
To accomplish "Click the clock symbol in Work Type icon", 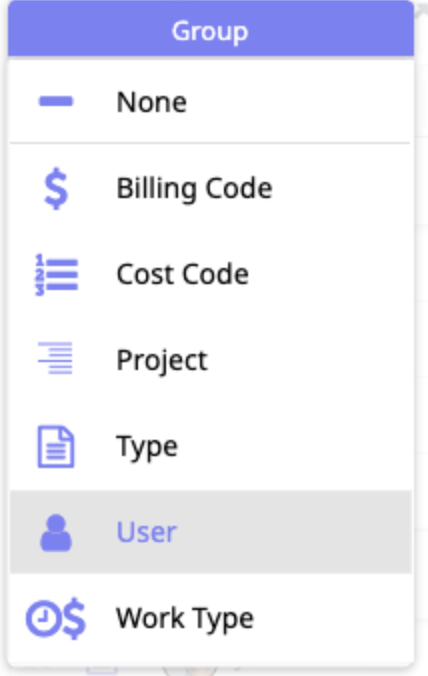I will tap(42, 619).
